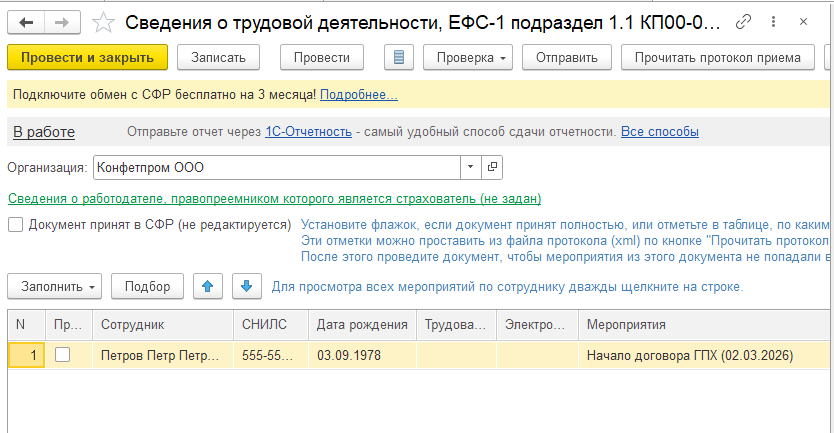Select column header N
834x433 pixels.
(26, 324)
